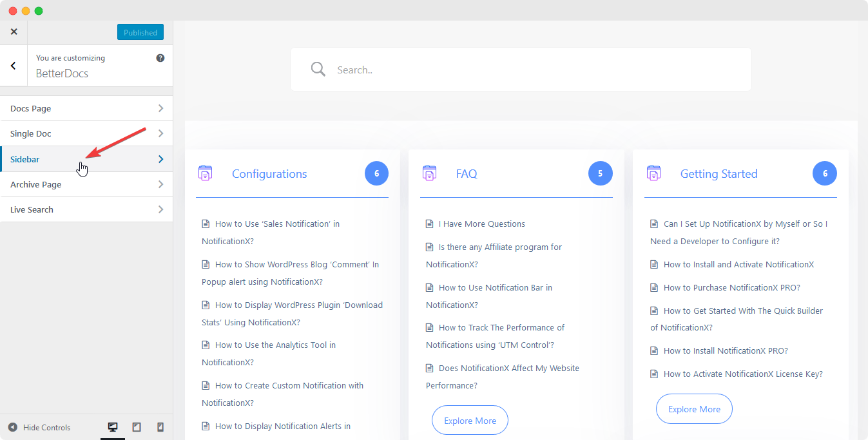Expand the chevron beside Sidebar
The image size is (868, 440).
pyautogui.click(x=160, y=159)
